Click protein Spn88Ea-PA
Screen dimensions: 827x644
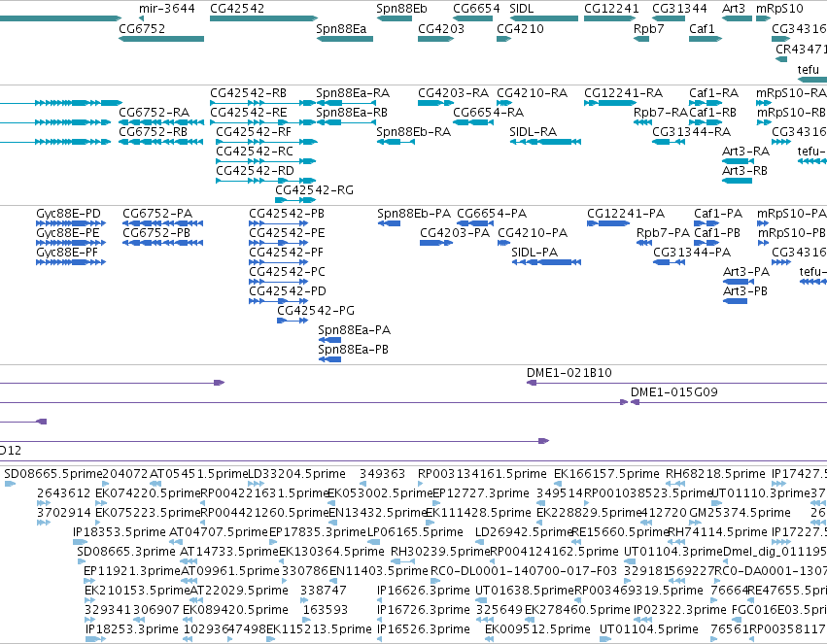tap(329, 340)
